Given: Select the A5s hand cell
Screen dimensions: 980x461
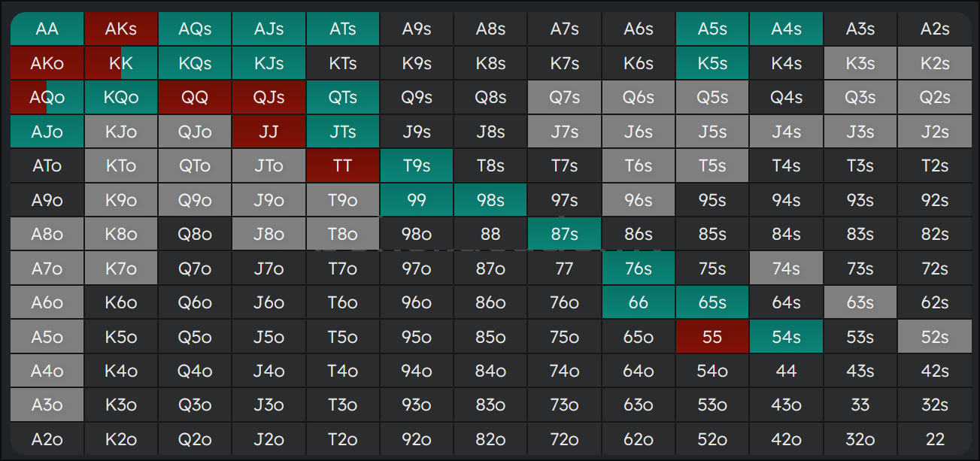Looking at the screenshot, I should (712, 29).
